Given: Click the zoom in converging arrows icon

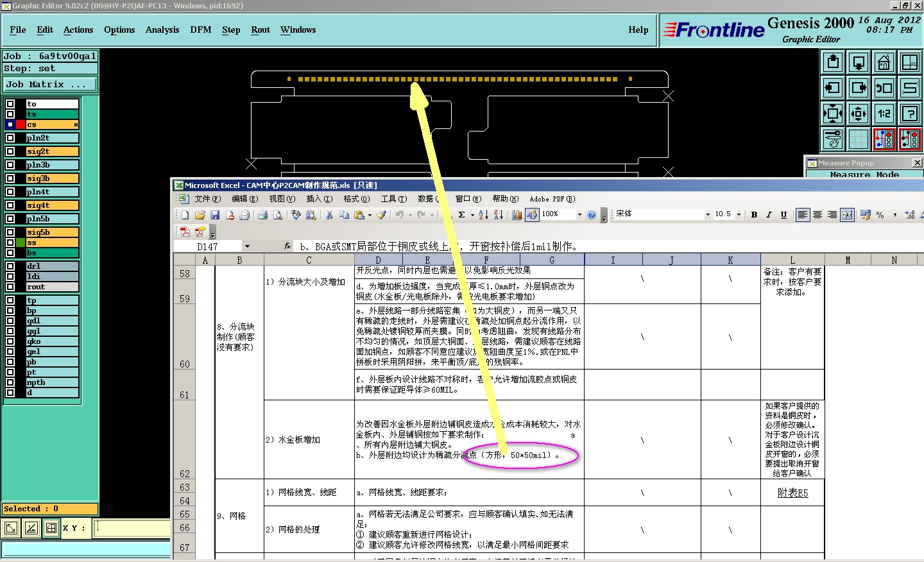Looking at the screenshot, I should tap(833, 114).
